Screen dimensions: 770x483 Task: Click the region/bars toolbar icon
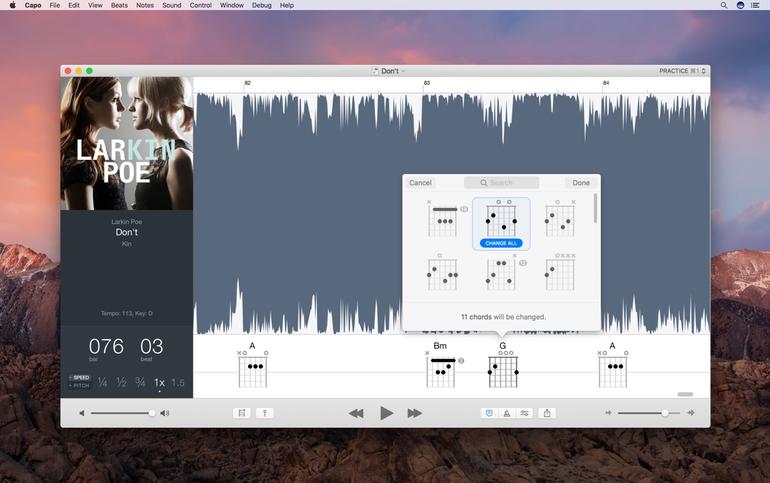click(242, 413)
